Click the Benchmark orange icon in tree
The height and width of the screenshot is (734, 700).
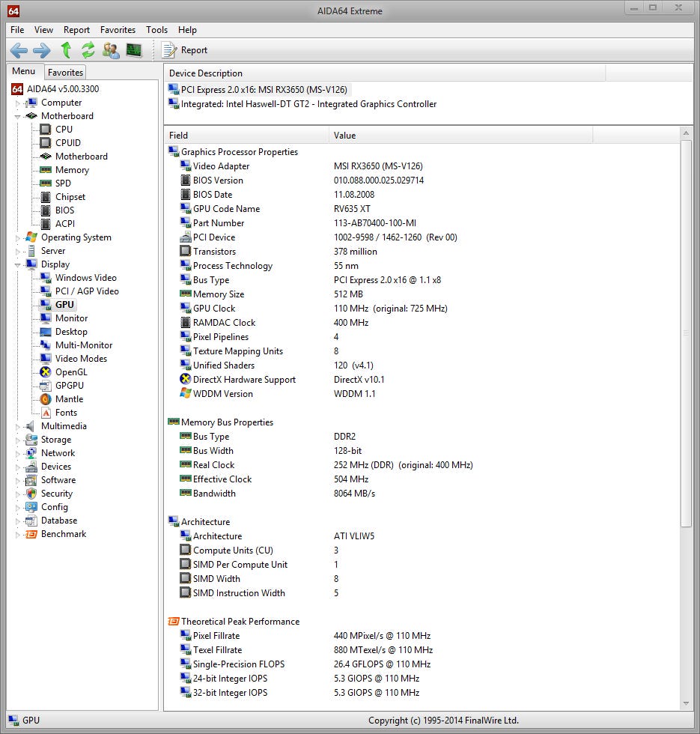(31, 534)
